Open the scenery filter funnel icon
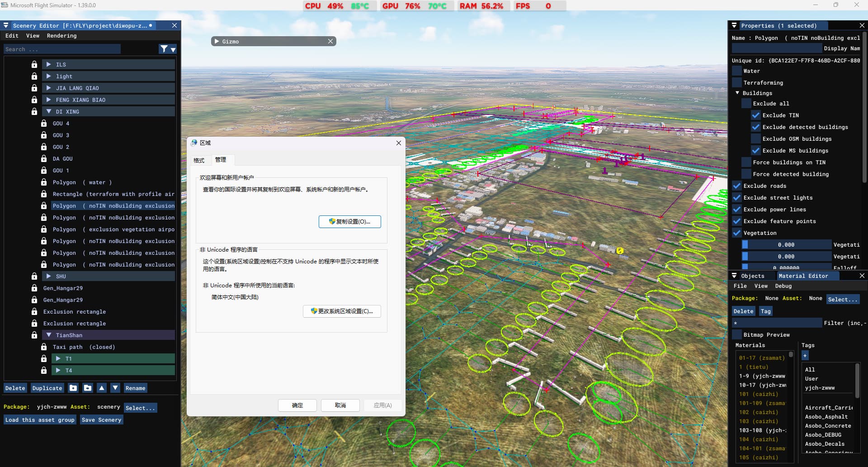The image size is (868, 467). [164, 49]
